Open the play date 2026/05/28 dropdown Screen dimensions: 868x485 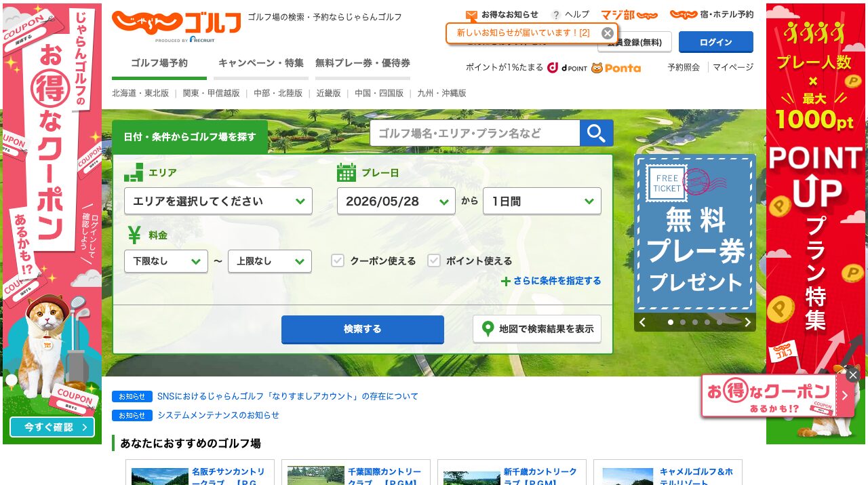[x=396, y=201]
